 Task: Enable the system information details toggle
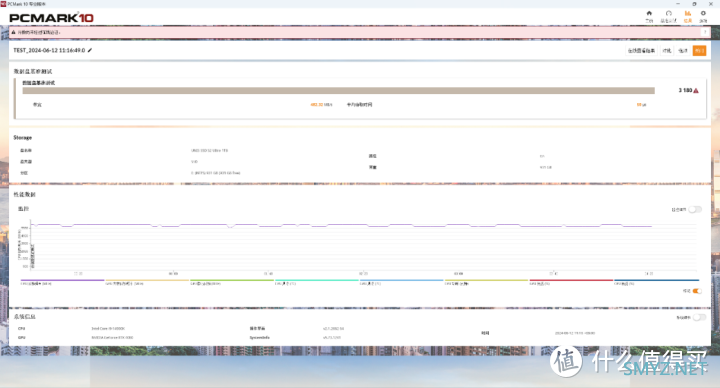[699, 317]
